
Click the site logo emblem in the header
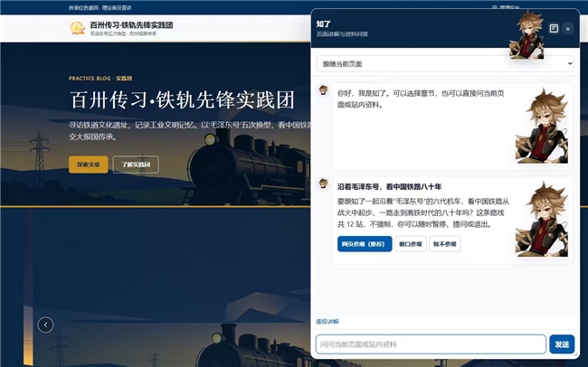pos(77,28)
